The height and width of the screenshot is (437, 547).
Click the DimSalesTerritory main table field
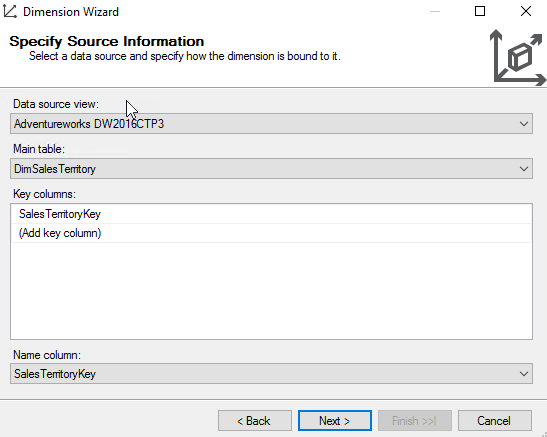271,169
